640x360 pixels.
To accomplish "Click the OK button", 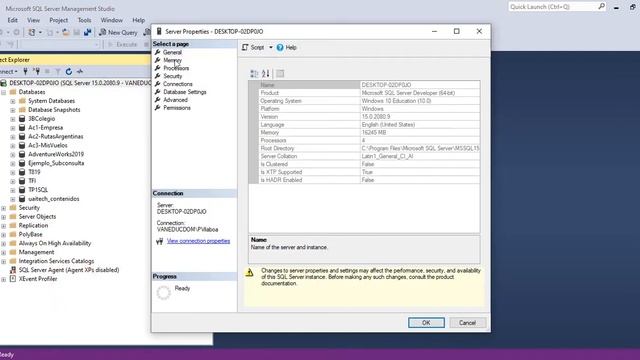I will 426,323.
